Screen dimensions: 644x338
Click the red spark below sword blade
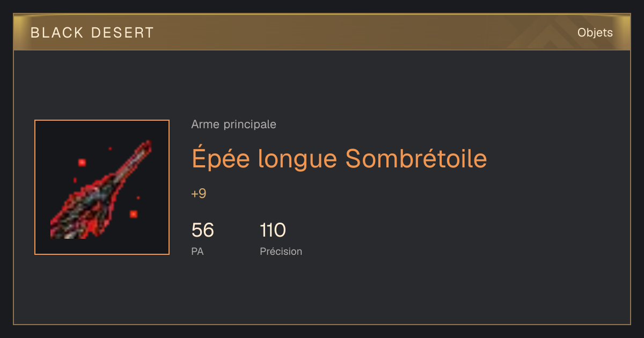[x=133, y=214]
